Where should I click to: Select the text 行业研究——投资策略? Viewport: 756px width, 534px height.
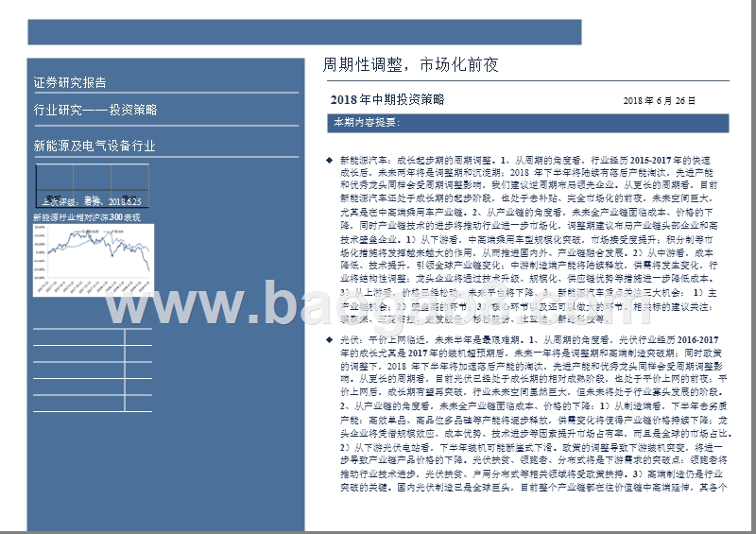(95, 110)
